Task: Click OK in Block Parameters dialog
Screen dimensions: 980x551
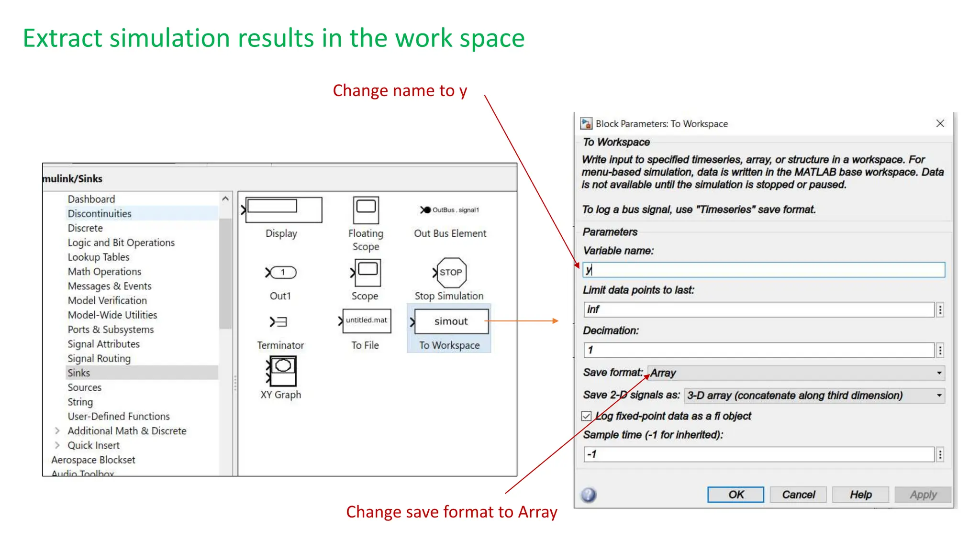Action: (x=736, y=495)
